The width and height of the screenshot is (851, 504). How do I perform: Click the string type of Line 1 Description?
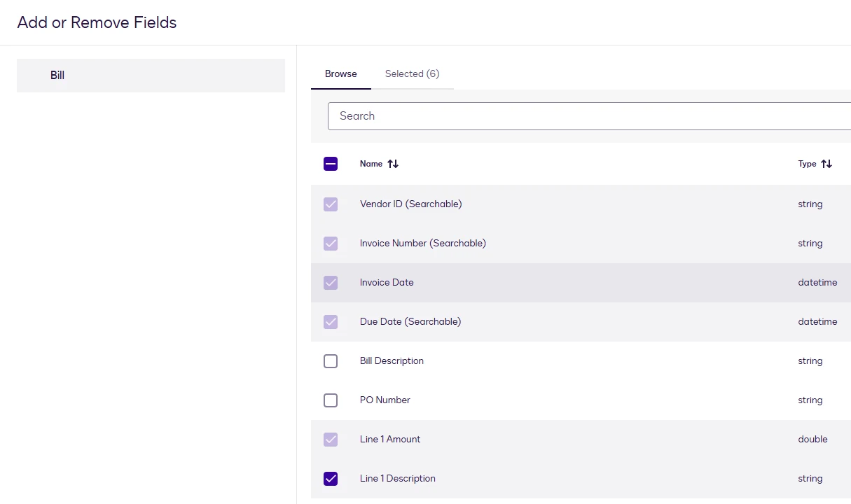[x=810, y=479]
